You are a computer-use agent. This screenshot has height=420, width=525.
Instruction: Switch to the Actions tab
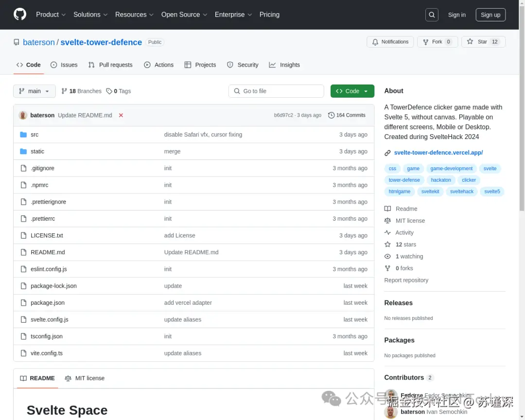(x=158, y=65)
